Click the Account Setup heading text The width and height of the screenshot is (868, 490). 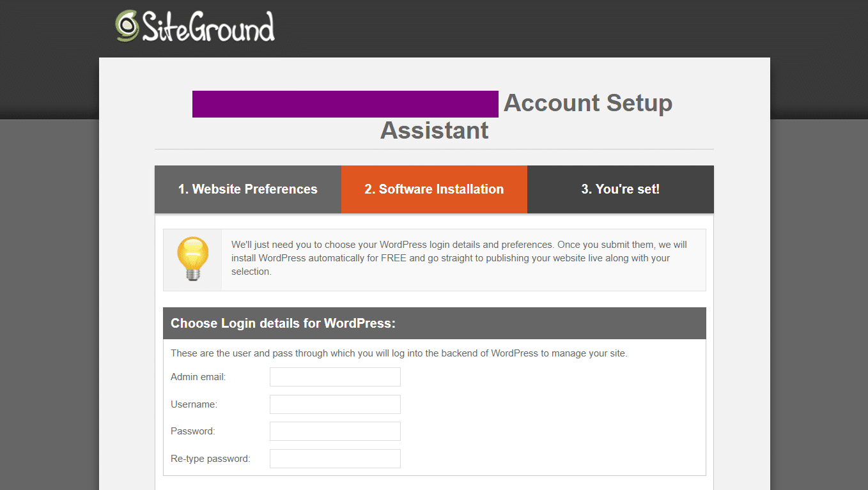point(587,103)
